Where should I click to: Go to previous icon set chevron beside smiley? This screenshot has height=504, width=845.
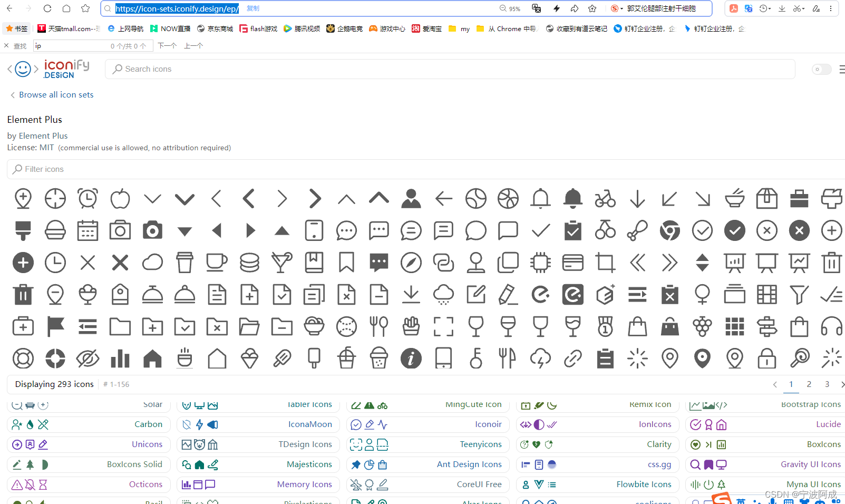pyautogui.click(x=9, y=69)
